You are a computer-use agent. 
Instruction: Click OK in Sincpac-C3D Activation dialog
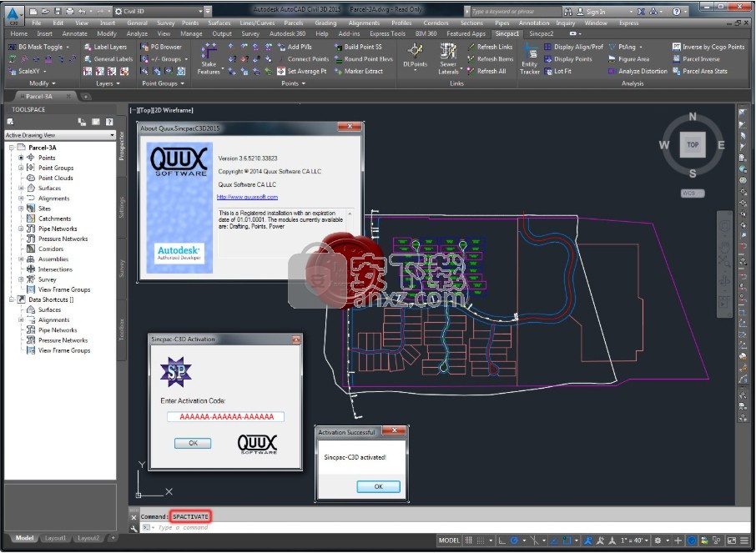193,443
